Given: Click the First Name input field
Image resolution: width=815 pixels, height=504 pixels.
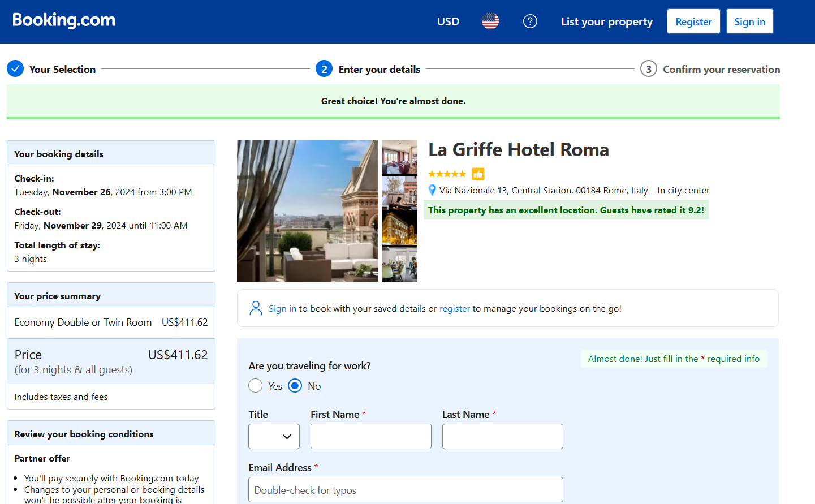Looking at the screenshot, I should tap(370, 436).
